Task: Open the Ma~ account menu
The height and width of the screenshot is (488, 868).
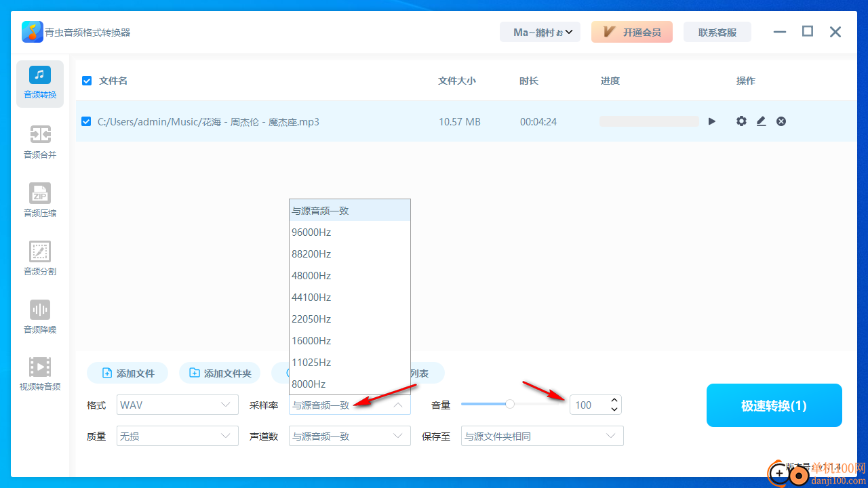Action: point(540,32)
